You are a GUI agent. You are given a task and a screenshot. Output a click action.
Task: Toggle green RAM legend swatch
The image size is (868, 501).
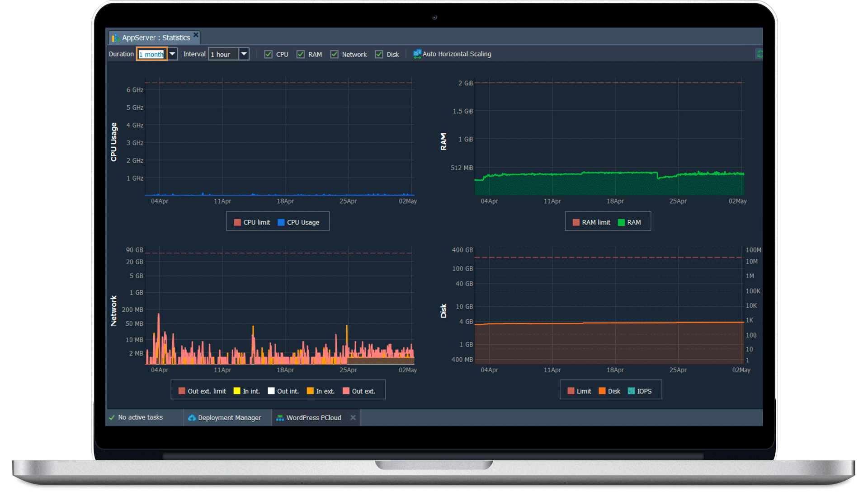click(621, 222)
